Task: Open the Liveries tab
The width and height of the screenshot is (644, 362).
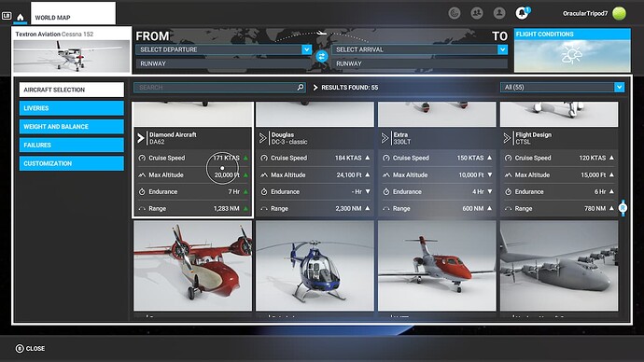Action: 72,108
